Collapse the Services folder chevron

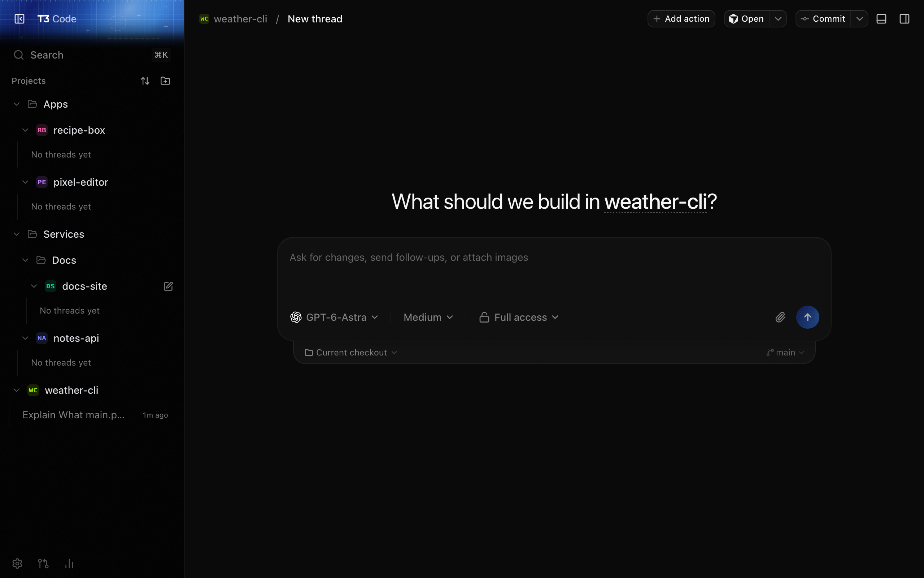coord(16,234)
